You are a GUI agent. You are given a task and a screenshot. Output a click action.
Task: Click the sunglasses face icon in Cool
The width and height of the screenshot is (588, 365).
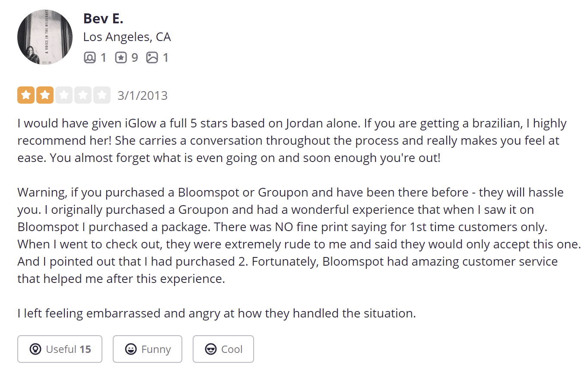pyautogui.click(x=210, y=349)
